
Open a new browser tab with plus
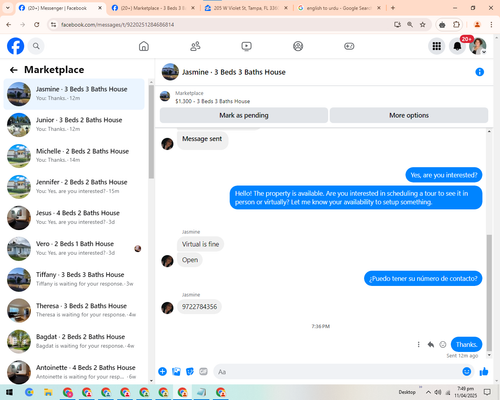point(393,8)
